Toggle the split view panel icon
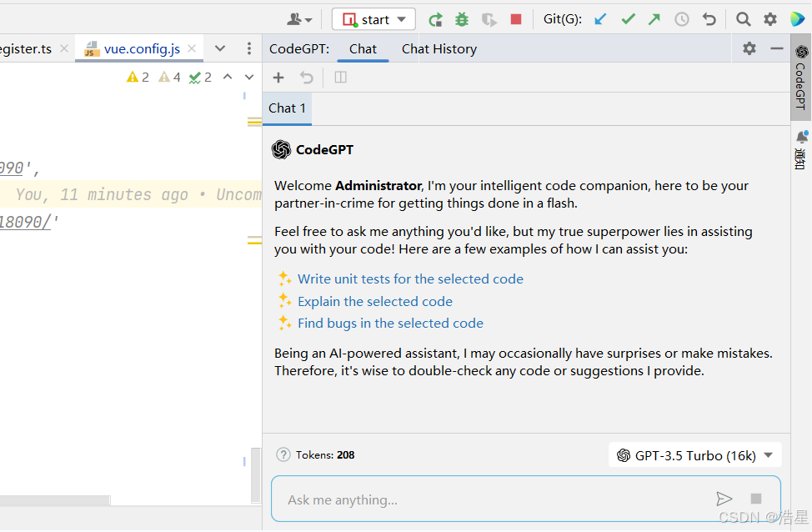The width and height of the screenshot is (812, 532). tap(340, 78)
